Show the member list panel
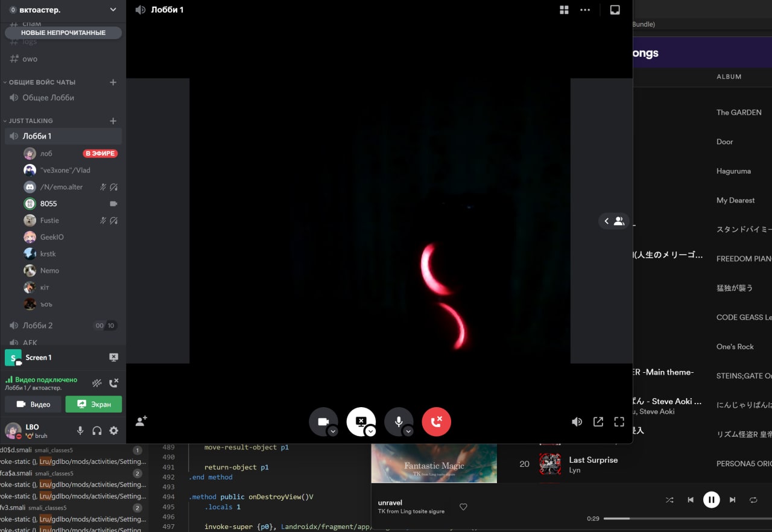The height and width of the screenshot is (532, 772). tap(614, 221)
